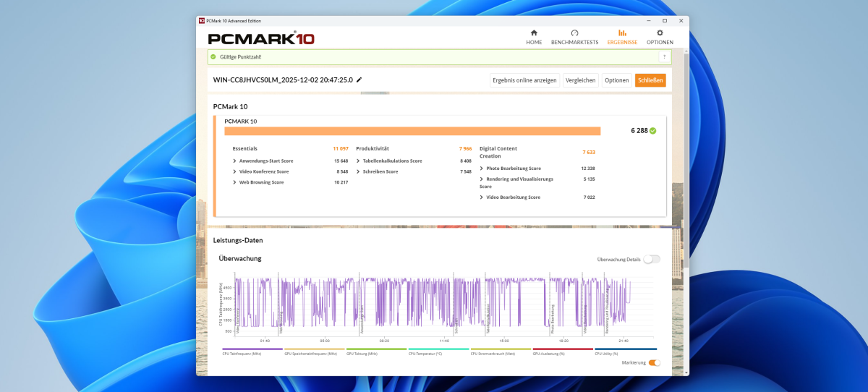Click the Digital Content Creation score 7 633

pos(589,152)
